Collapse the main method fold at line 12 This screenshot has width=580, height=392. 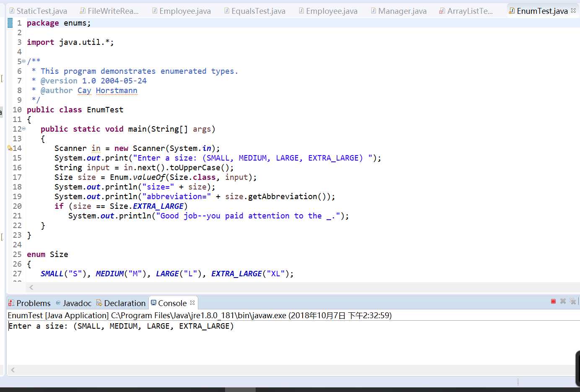click(24, 129)
